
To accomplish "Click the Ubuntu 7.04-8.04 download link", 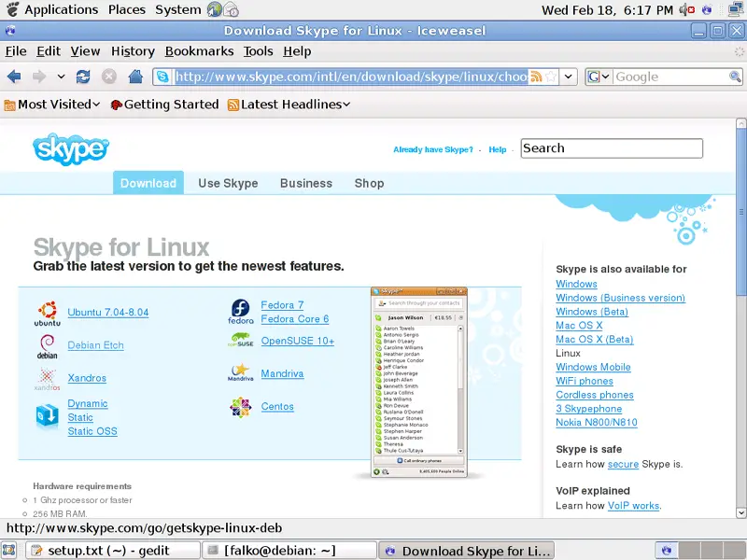I will coord(108,313).
